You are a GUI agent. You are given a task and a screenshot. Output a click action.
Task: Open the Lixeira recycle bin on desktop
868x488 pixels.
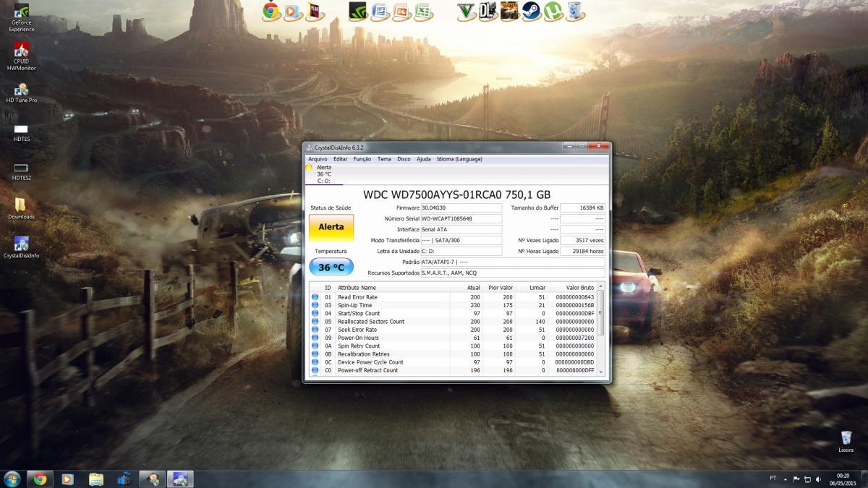(846, 442)
